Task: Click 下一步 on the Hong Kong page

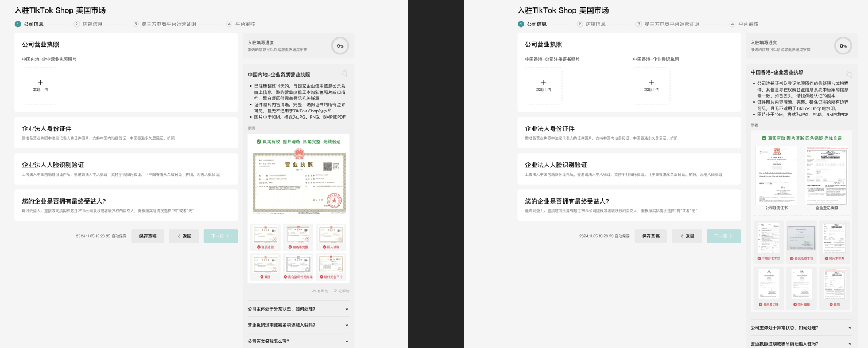Action: tap(723, 236)
